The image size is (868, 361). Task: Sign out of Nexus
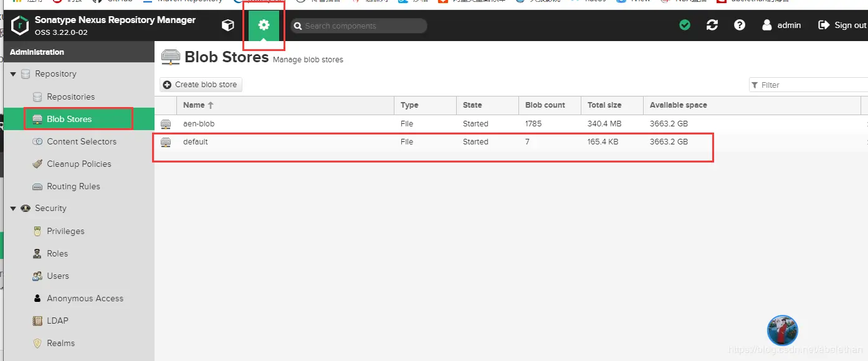coord(842,25)
